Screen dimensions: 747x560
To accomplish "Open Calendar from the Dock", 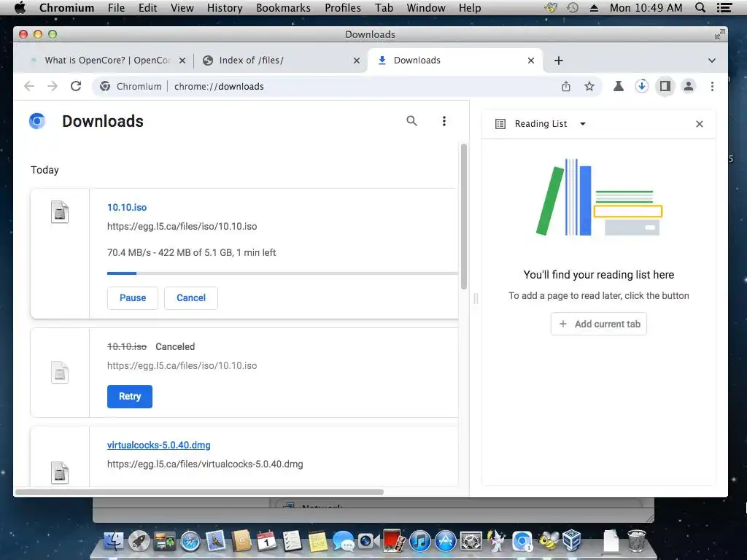I will coord(267,541).
